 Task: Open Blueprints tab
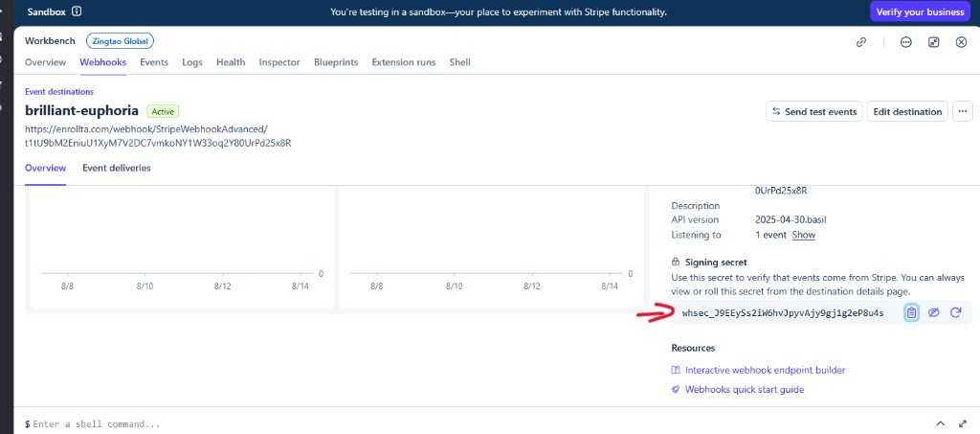(x=336, y=62)
